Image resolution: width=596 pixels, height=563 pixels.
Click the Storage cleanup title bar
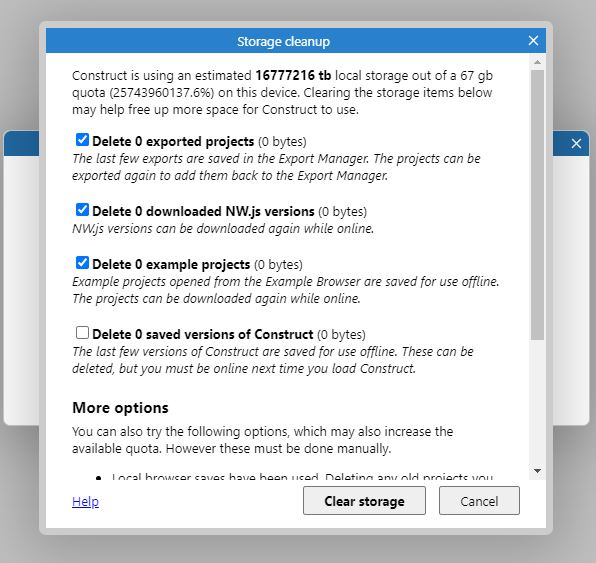coord(283,41)
